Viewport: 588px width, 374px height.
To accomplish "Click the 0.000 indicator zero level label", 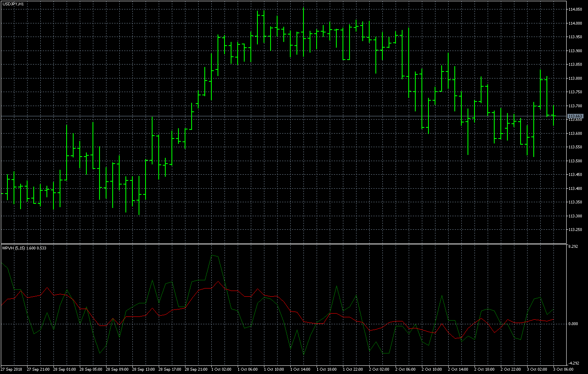I will coord(574,324).
